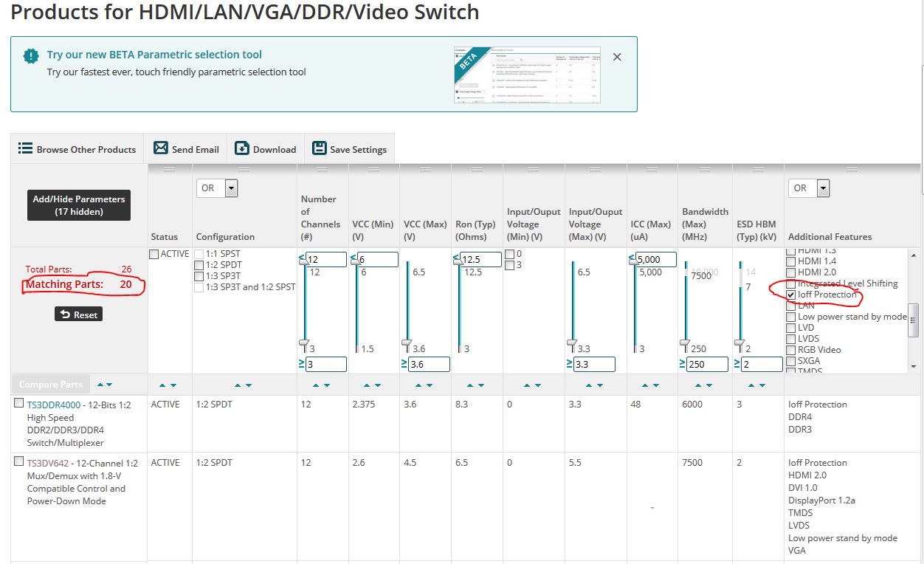Click the Browse Other Products list icon
924x564 pixels.
pos(25,148)
